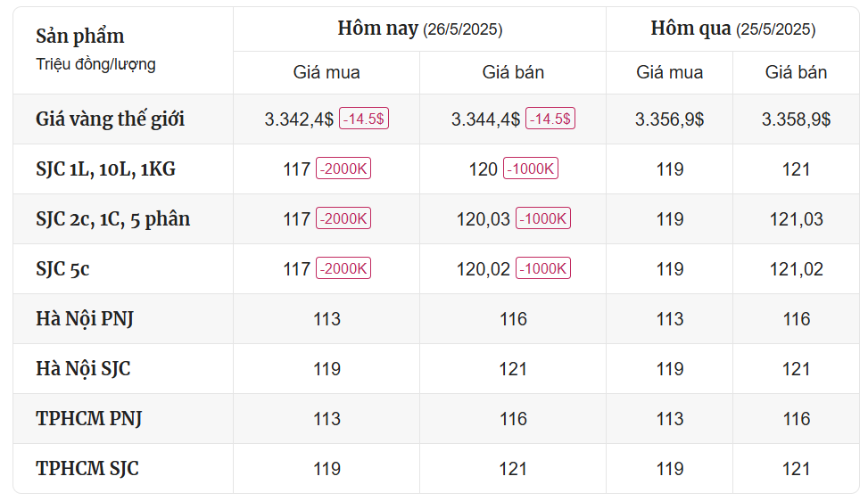Select yesterday's buy price 119 for SJC 2c, 1C, 5 phân
This screenshot has height=501, width=868.
(x=670, y=219)
